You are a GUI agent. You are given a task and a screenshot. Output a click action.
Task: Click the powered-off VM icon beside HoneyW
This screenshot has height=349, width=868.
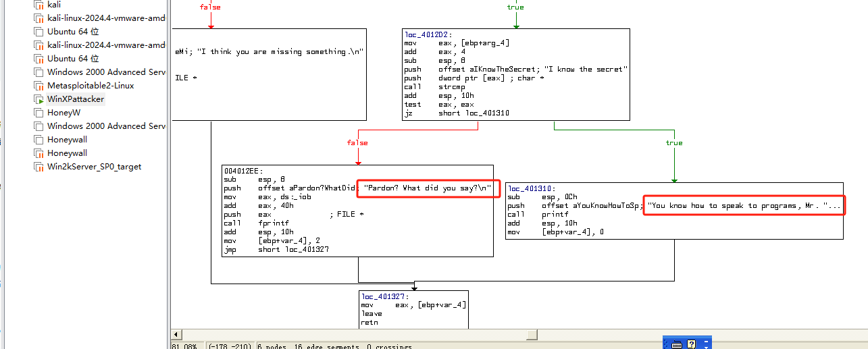[x=39, y=113]
